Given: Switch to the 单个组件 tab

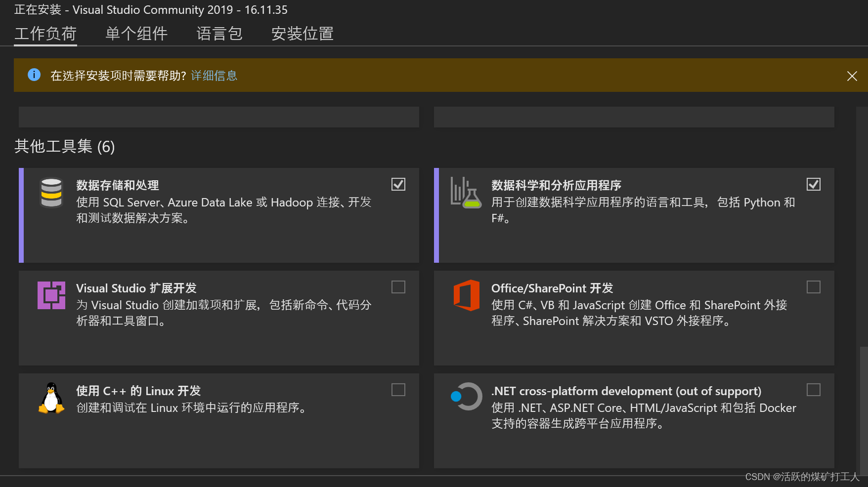Looking at the screenshot, I should [136, 33].
